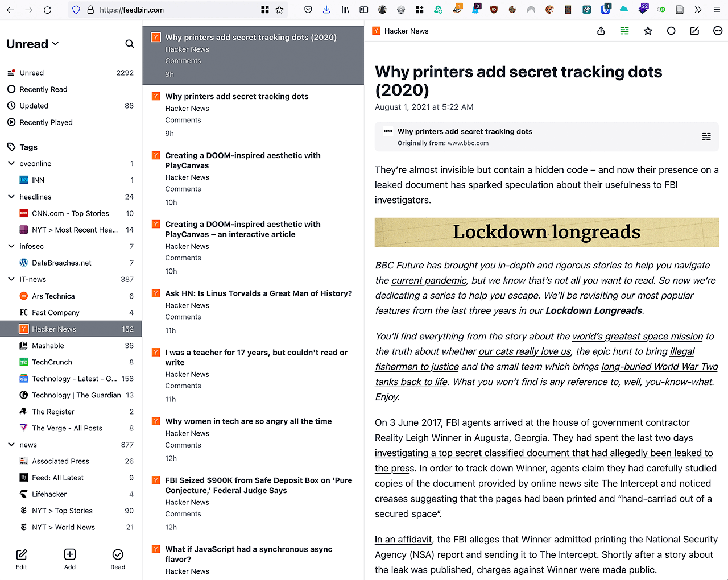Click the Edit button at sidebar bottom
Image resolution: width=728 pixels, height=580 pixels.
(x=22, y=559)
